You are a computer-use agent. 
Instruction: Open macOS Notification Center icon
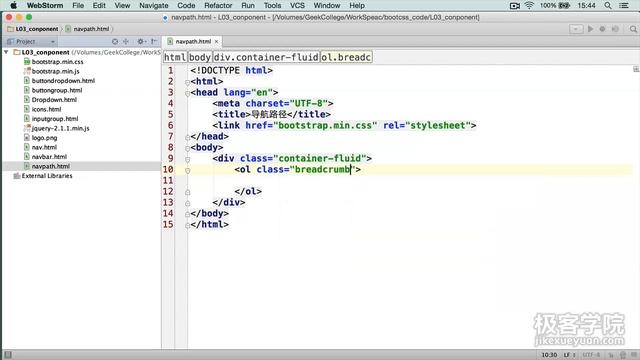click(624, 6)
